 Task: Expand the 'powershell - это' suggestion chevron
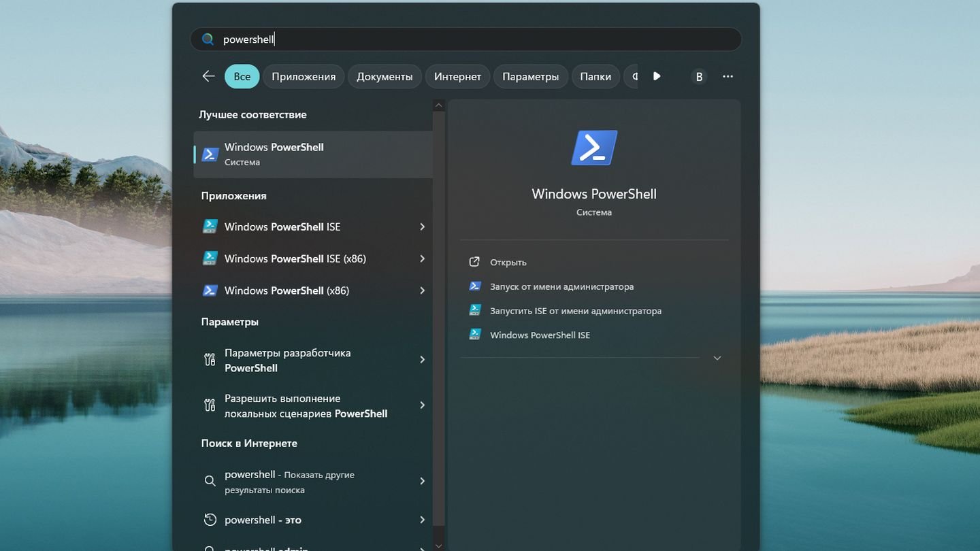coord(422,520)
